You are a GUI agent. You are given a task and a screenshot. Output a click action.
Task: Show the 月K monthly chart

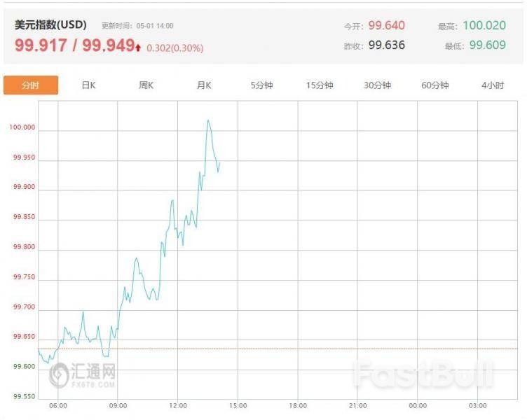(204, 85)
